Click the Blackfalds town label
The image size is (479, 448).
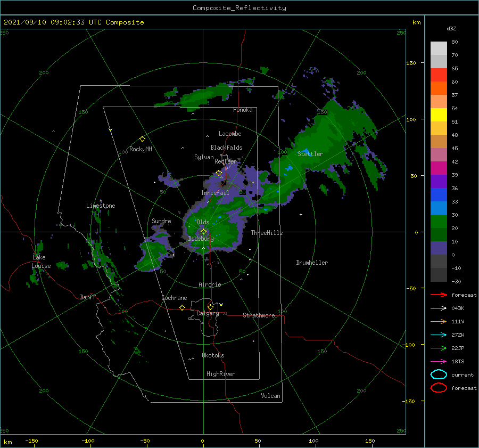coord(226,148)
